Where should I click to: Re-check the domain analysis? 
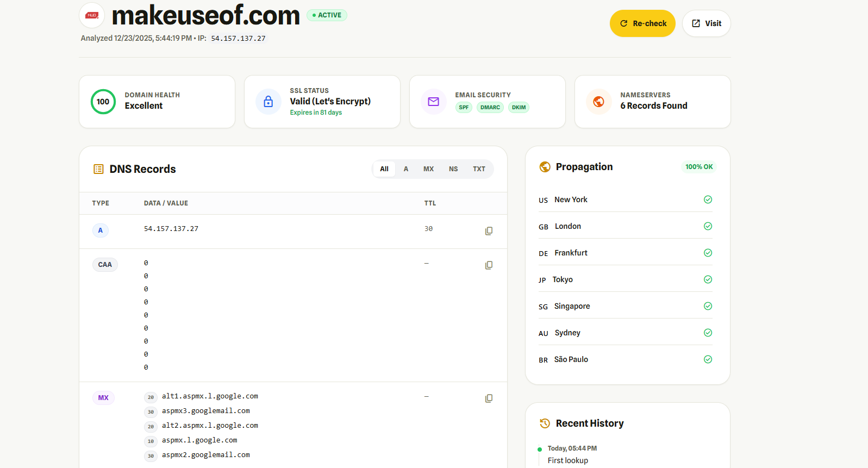click(642, 23)
